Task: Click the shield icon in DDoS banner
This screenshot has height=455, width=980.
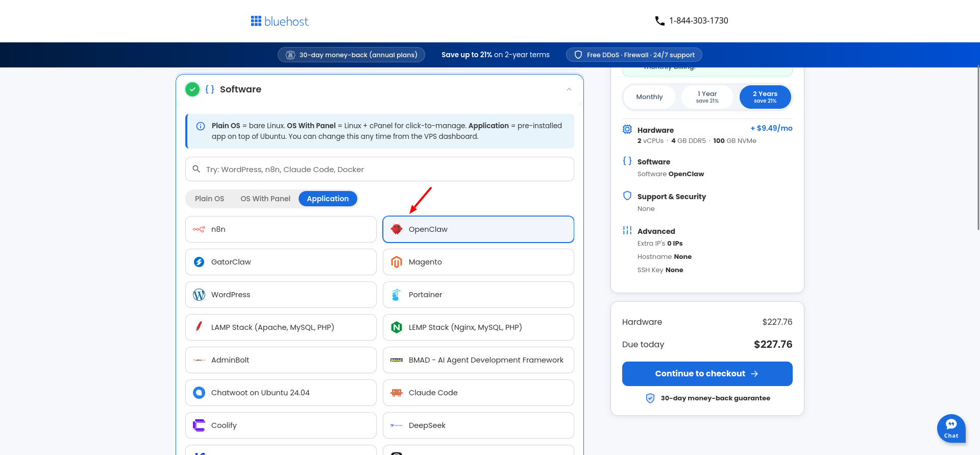Action: point(578,55)
